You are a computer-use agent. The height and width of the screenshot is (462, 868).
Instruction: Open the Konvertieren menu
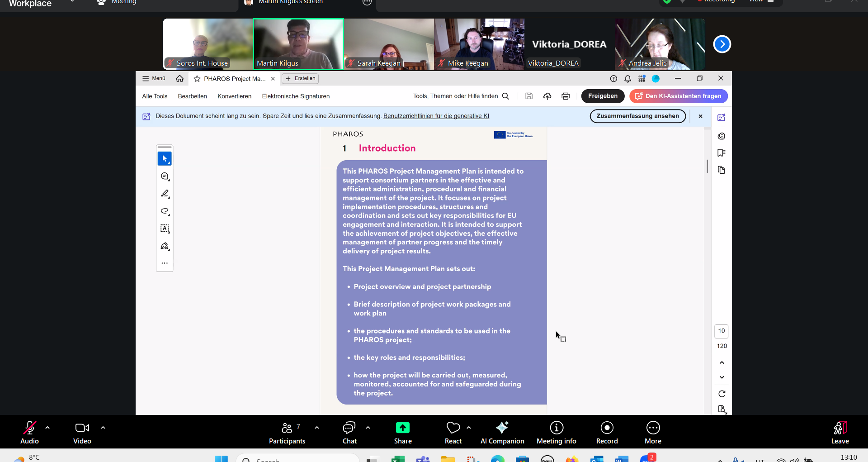(234, 96)
